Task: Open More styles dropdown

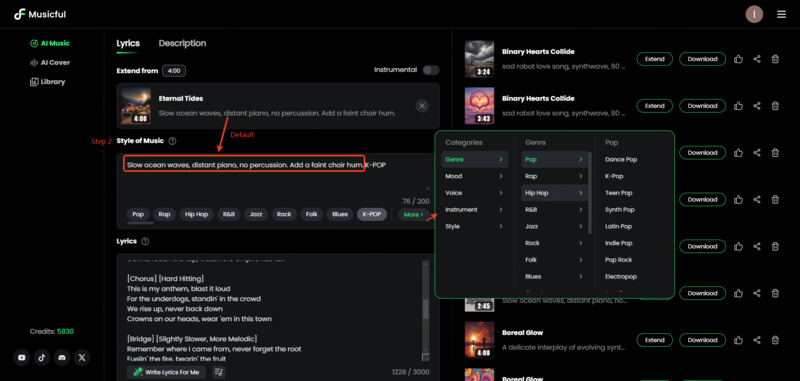Action: (x=413, y=215)
